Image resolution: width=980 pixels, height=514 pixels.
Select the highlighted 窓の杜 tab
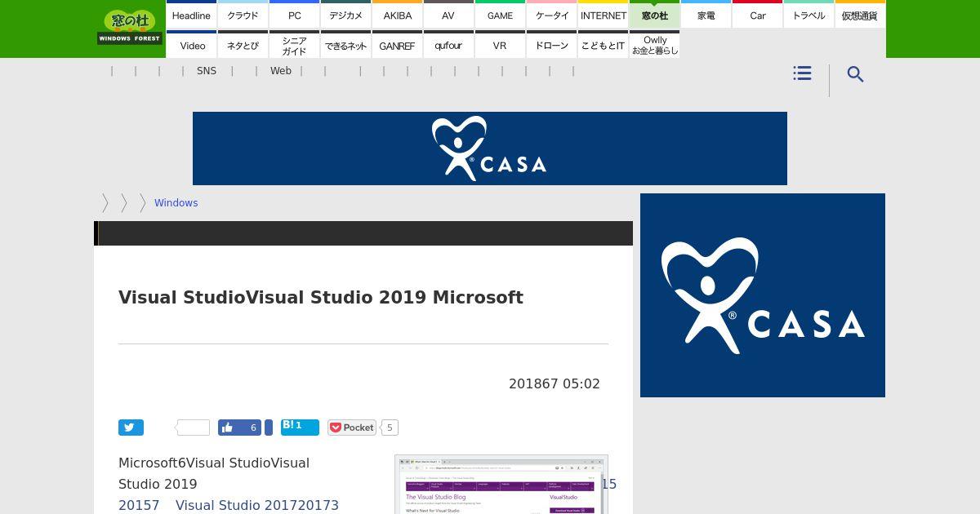[x=654, y=15]
